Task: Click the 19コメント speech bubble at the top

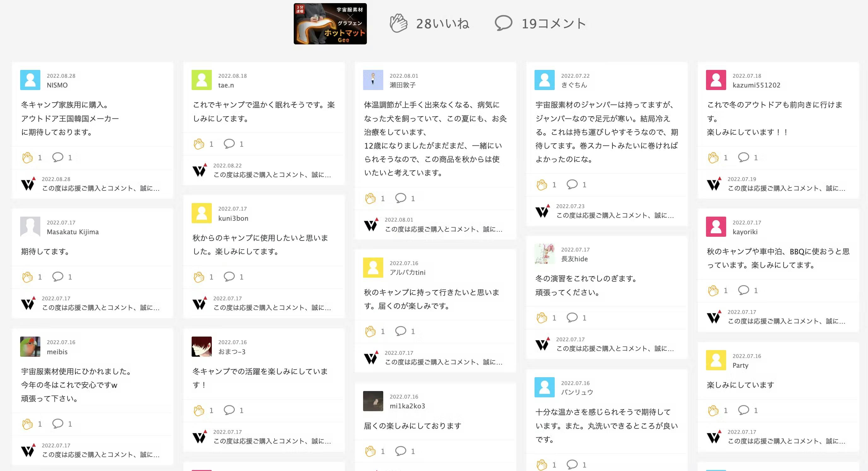Action: pyautogui.click(x=503, y=23)
